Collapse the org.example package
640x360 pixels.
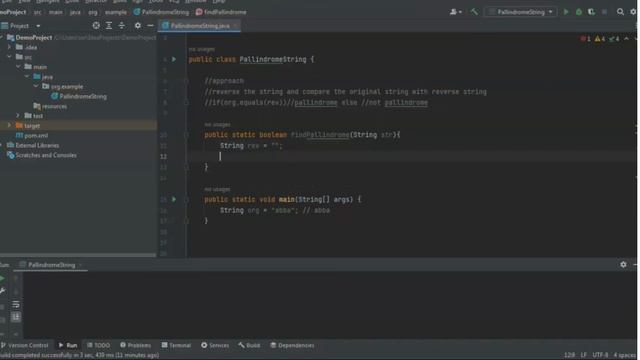click(36, 86)
